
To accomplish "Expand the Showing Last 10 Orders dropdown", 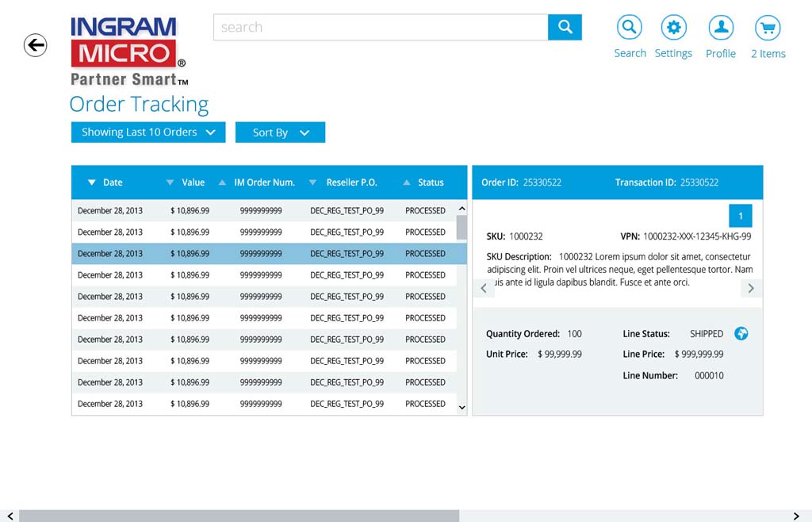I will pyautogui.click(x=148, y=132).
